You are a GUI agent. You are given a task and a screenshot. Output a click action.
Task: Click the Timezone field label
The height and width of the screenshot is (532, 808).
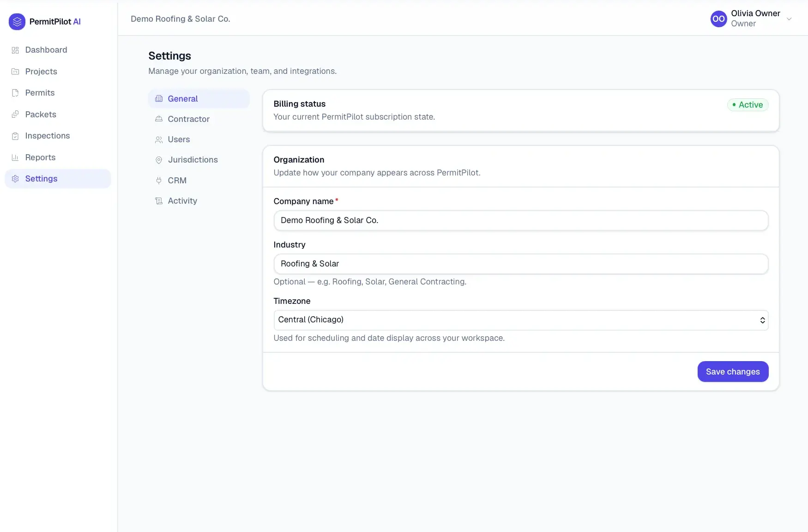click(x=292, y=301)
